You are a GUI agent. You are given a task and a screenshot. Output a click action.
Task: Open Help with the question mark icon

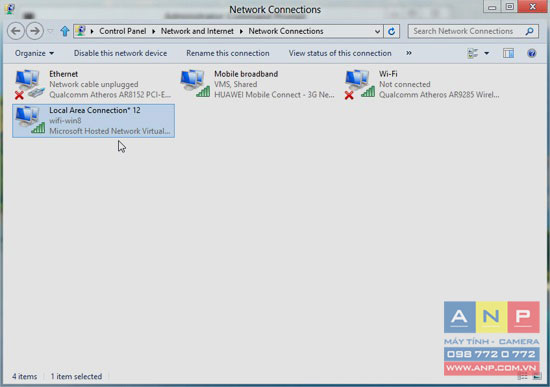[532, 53]
